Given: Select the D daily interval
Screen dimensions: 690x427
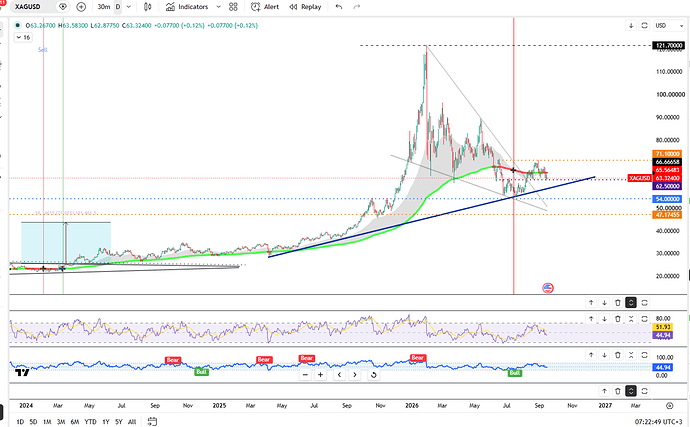Looking at the screenshot, I should tap(118, 7).
